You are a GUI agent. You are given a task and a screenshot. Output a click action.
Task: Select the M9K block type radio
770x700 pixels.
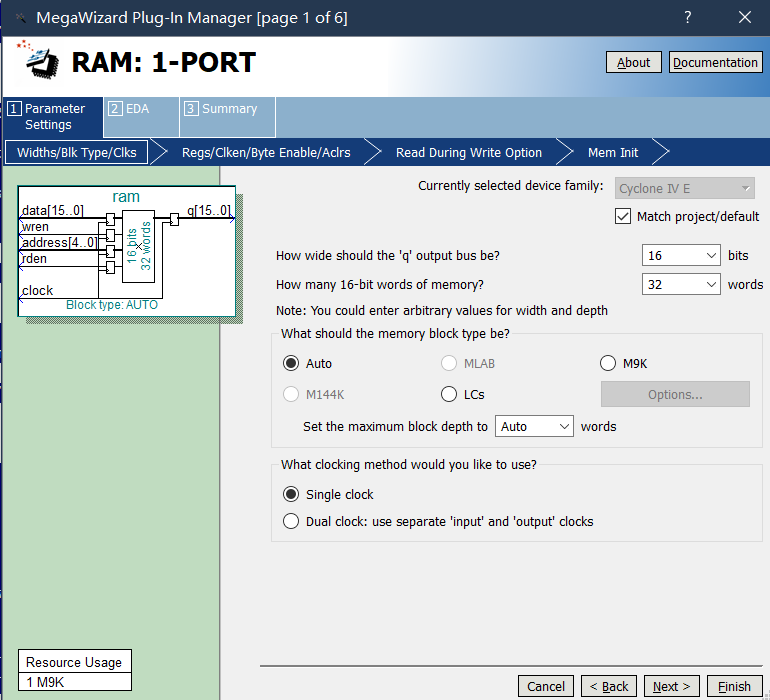pyautogui.click(x=608, y=364)
